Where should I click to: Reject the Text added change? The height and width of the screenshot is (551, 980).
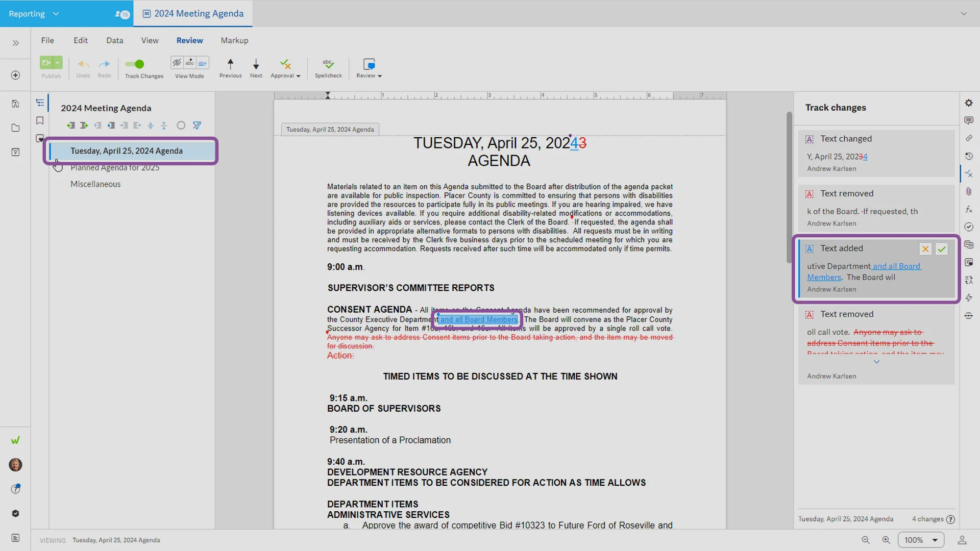[925, 249]
